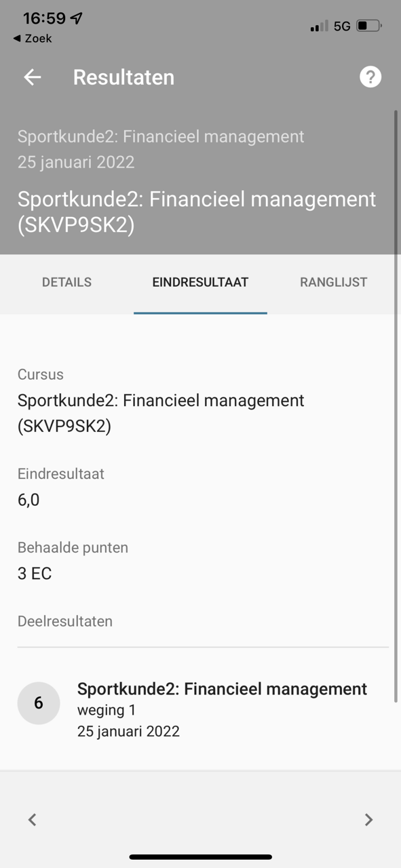
Task: Open the help question mark icon
Action: pyautogui.click(x=370, y=77)
